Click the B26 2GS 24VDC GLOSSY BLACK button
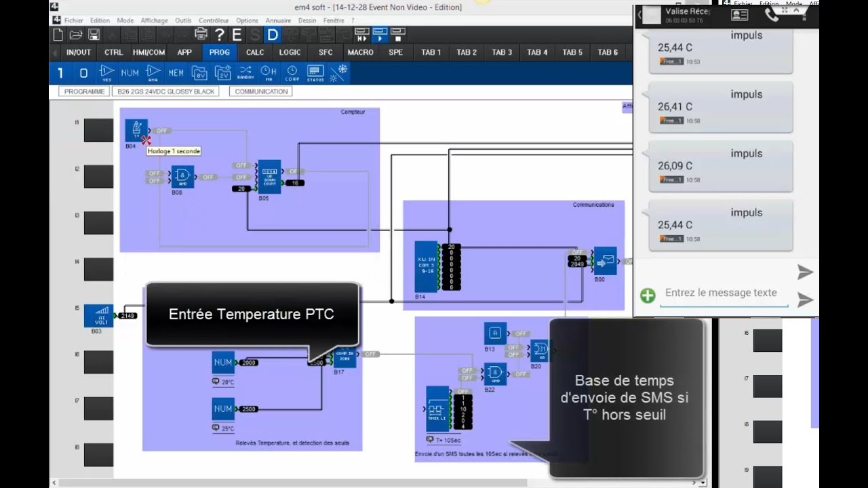Screen dimensions: 868x488 pos(165,91)
